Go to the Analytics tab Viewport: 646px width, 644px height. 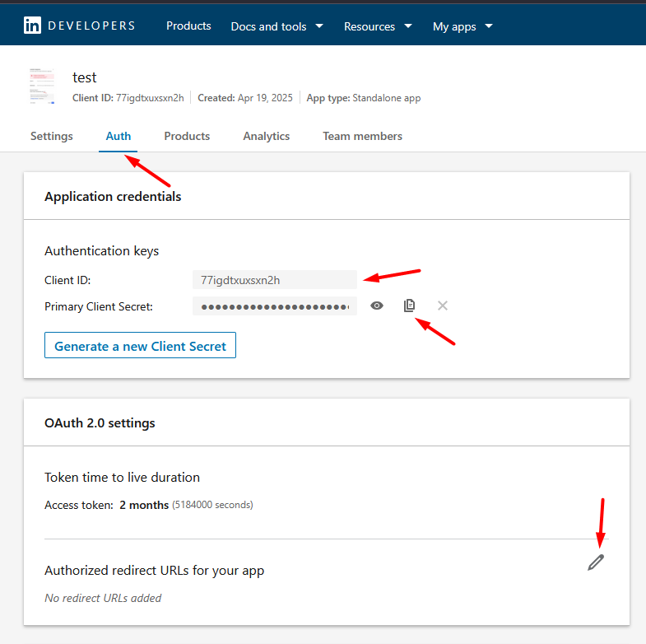[x=266, y=136]
